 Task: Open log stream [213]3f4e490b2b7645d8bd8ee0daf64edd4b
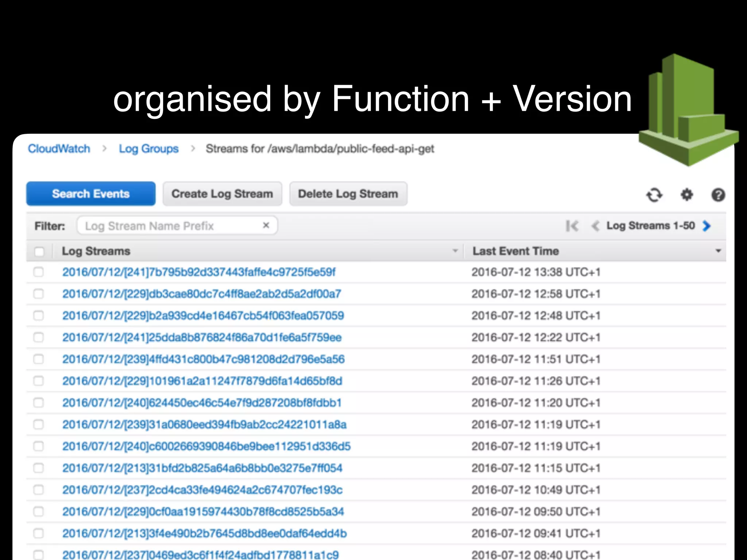click(x=205, y=533)
